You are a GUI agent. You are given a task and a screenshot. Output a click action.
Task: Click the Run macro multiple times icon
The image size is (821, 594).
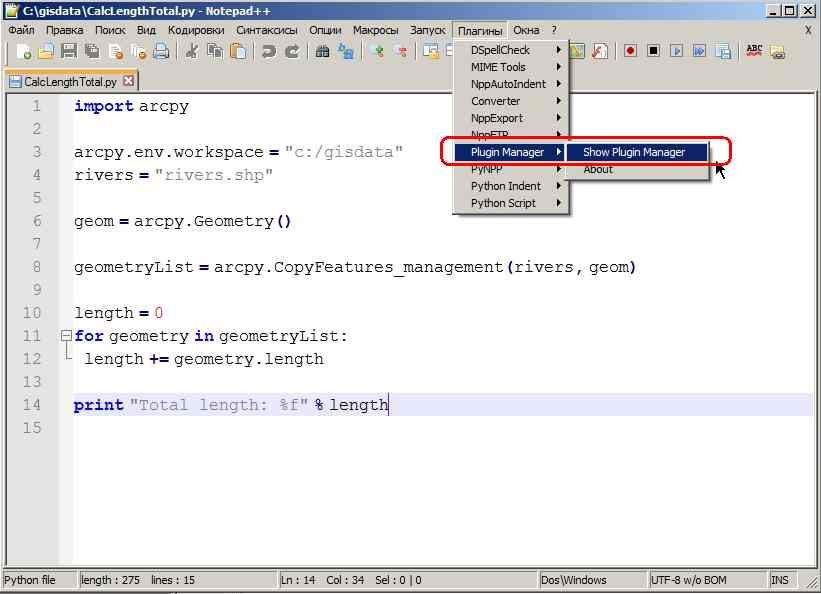click(x=700, y=51)
